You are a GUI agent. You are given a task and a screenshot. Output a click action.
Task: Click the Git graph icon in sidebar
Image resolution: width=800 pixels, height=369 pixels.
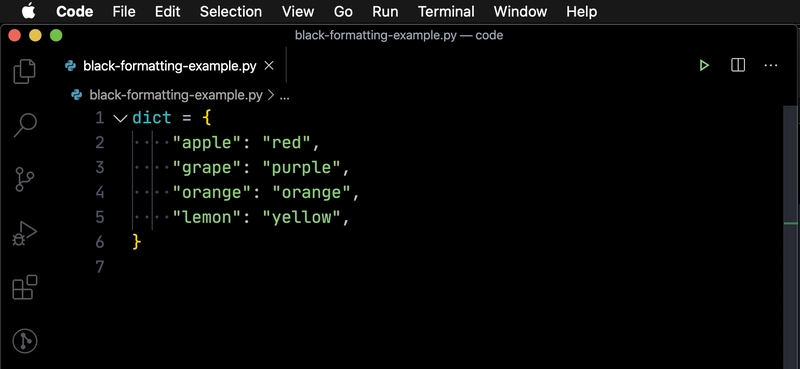24,340
